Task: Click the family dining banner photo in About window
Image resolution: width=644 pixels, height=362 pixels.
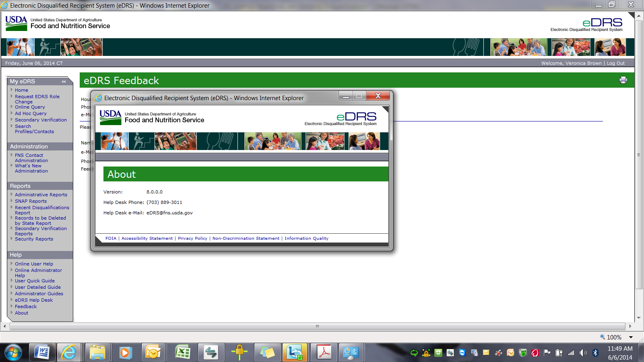Action: pos(272,142)
